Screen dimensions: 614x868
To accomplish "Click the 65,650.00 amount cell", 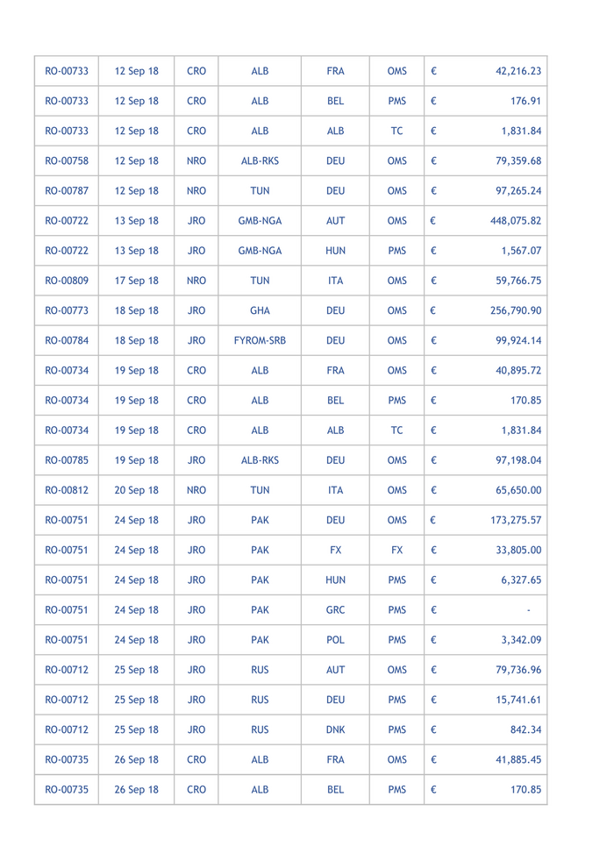I will coord(518,490).
